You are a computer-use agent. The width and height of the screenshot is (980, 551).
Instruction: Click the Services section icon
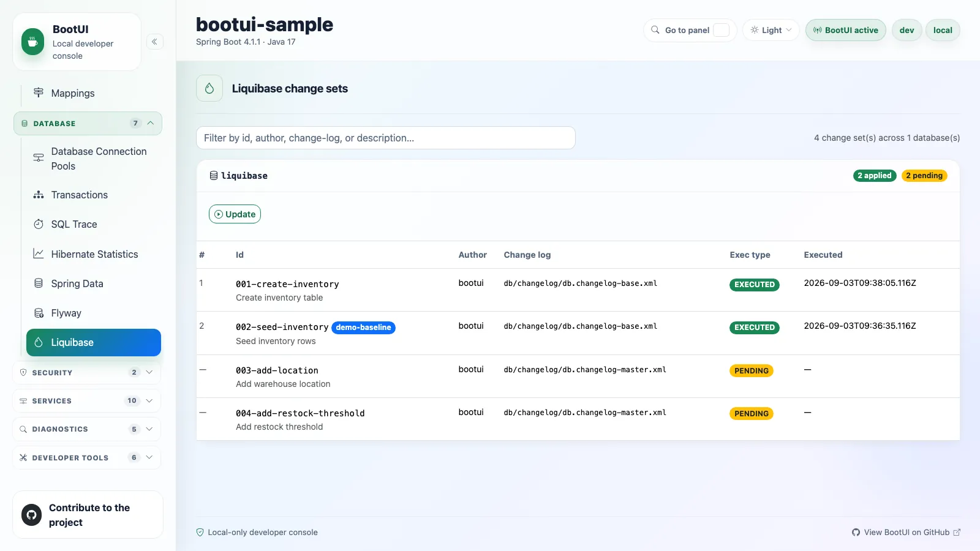coord(23,401)
